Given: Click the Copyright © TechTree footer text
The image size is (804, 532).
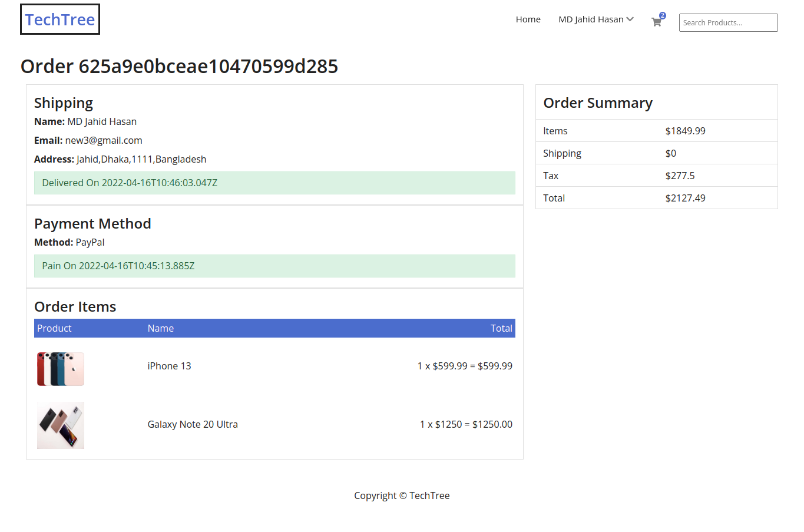Looking at the screenshot, I should coord(402,495).
